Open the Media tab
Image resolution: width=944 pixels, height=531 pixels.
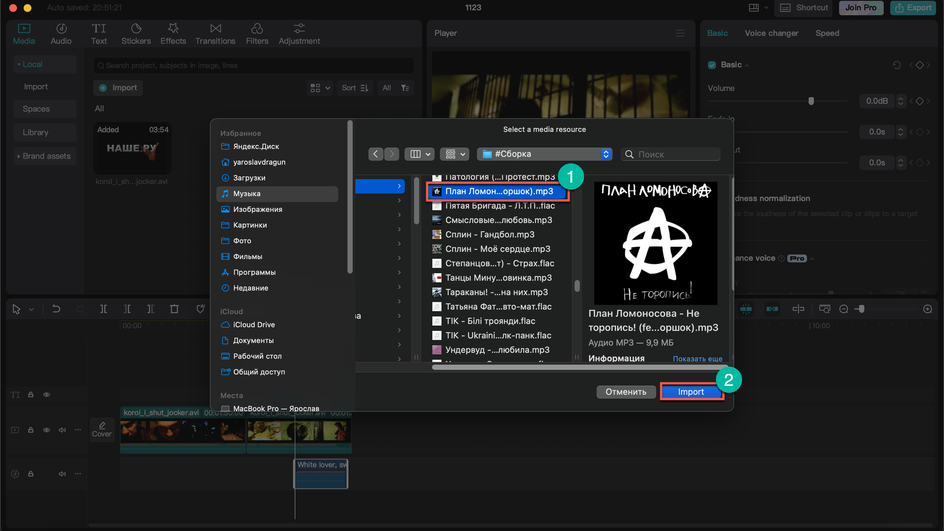coord(24,34)
